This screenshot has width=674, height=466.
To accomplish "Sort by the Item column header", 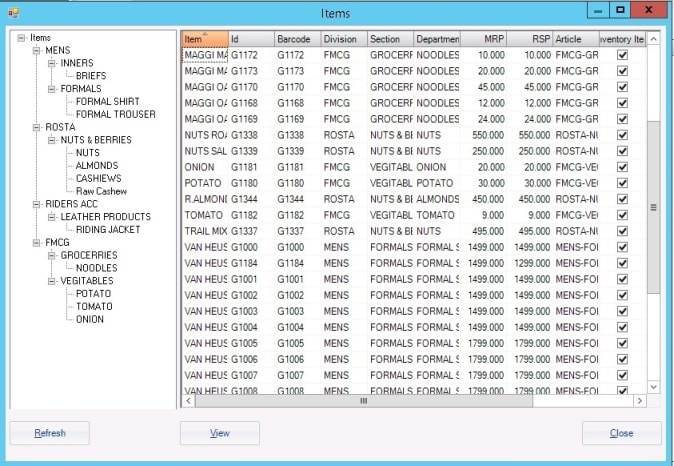I will tap(204, 39).
